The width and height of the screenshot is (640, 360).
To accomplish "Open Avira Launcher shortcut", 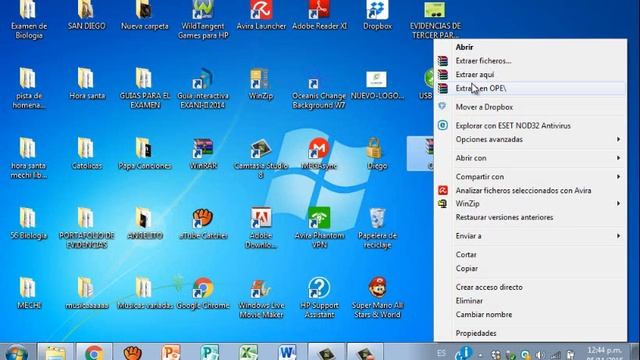I will pos(261,14).
